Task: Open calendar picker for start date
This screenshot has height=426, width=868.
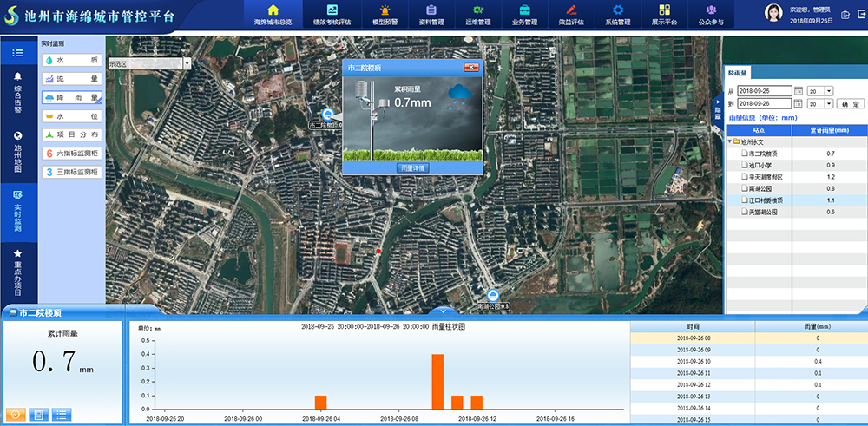Action: tap(798, 91)
